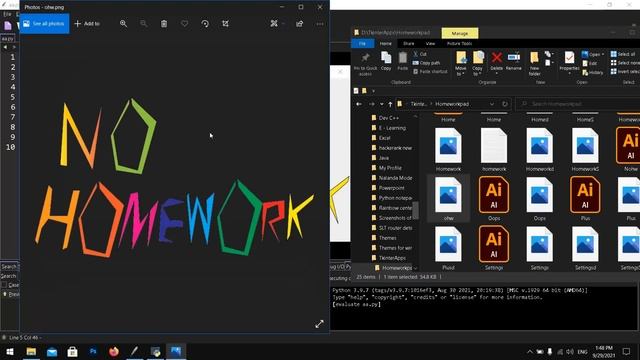Image resolution: width=640 pixels, height=360 pixels.
Task: Select the Java folder in the navigation pane
Action: [x=384, y=158]
